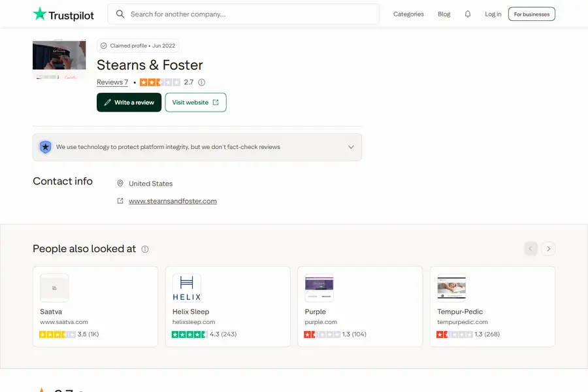Click the Tempur-Pedic company thumbnail
The height and width of the screenshot is (392, 588).
pos(451,288)
